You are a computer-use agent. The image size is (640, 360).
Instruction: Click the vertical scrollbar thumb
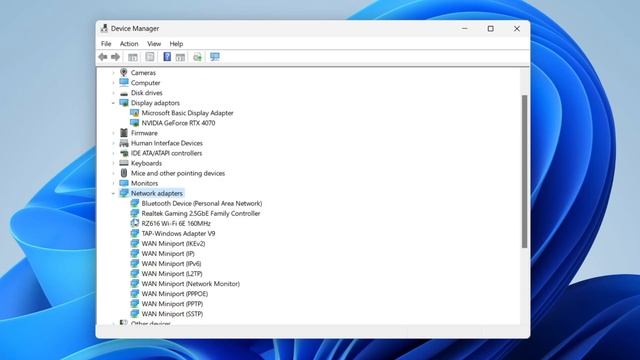pos(524,171)
